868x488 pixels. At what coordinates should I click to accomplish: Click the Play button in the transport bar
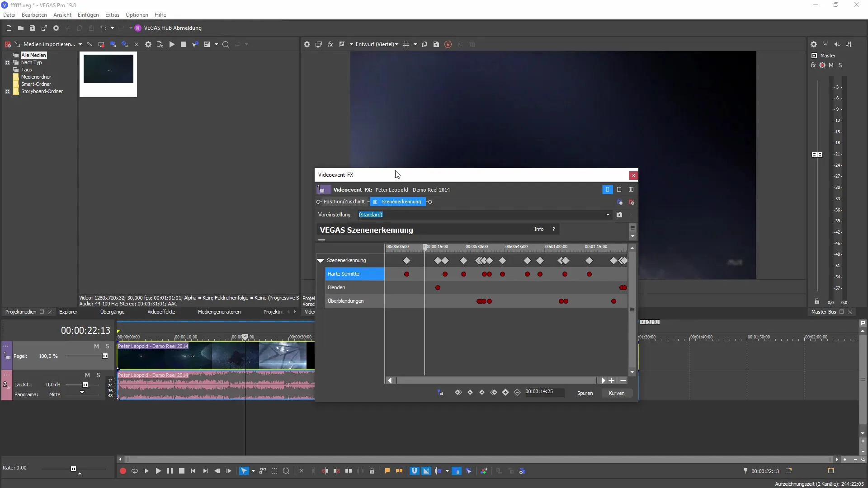click(x=158, y=471)
